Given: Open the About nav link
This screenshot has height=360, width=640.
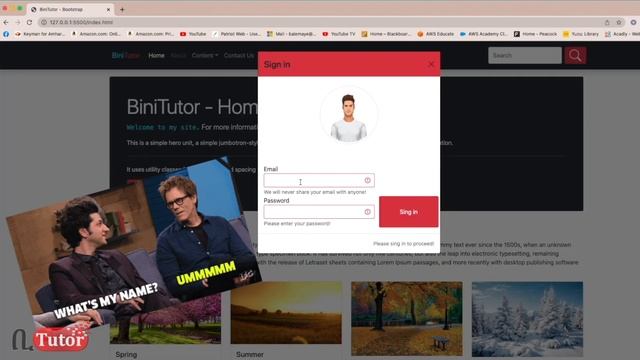Looking at the screenshot, I should (178, 56).
